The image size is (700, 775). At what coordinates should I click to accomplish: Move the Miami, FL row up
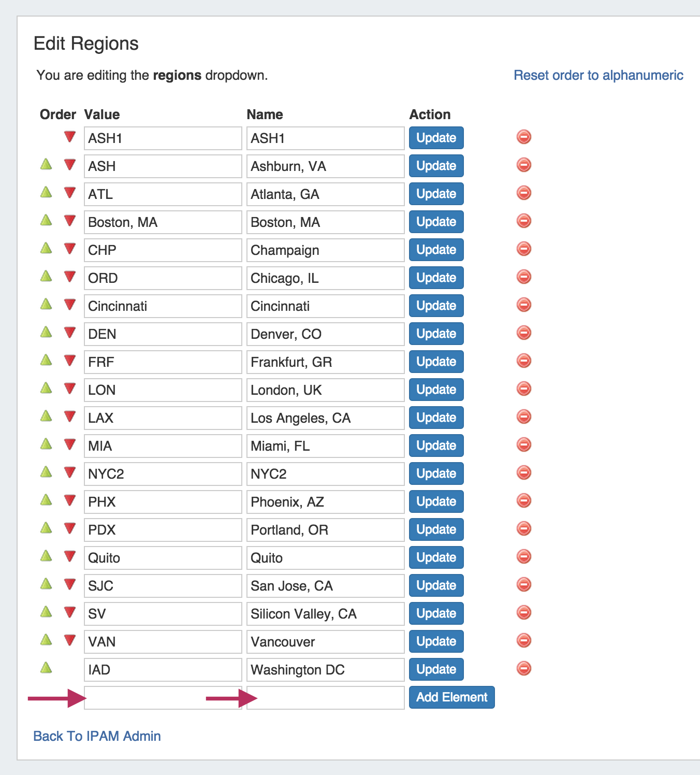pos(46,444)
